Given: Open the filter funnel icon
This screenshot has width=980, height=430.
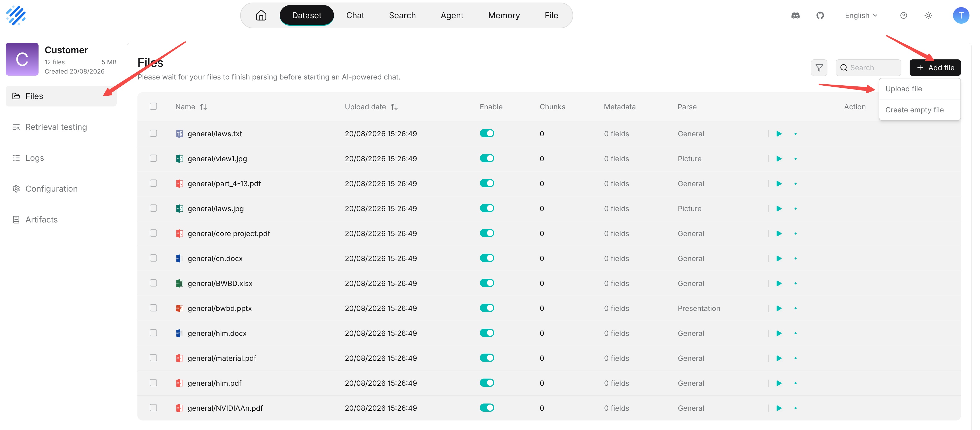Looking at the screenshot, I should 819,68.
